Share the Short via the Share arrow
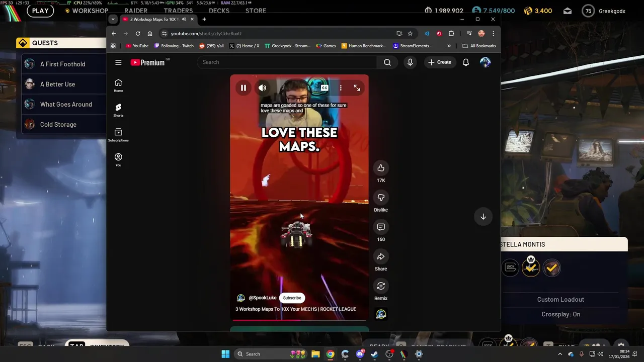Screen dimensions: 644x362 [381, 257]
